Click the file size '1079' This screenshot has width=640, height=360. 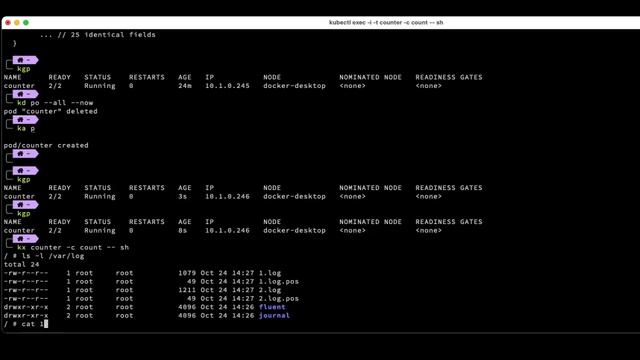click(187, 273)
